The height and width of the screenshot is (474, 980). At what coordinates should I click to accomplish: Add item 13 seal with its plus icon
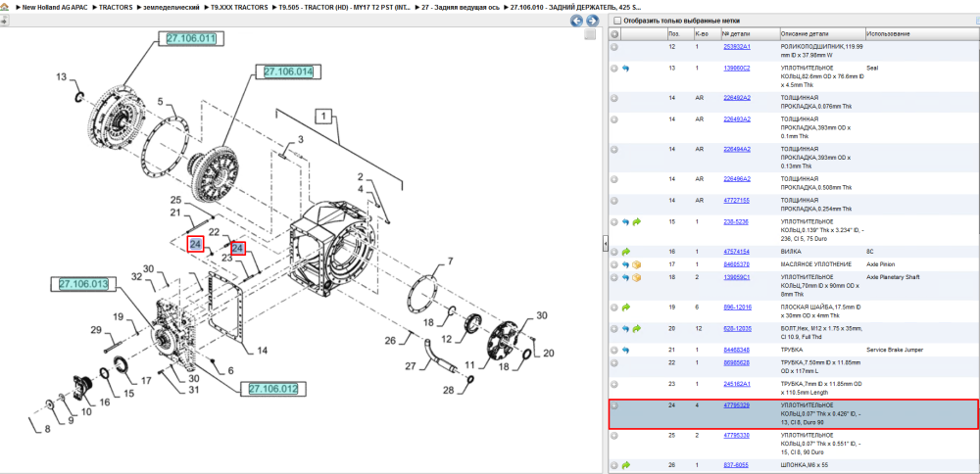click(x=615, y=68)
